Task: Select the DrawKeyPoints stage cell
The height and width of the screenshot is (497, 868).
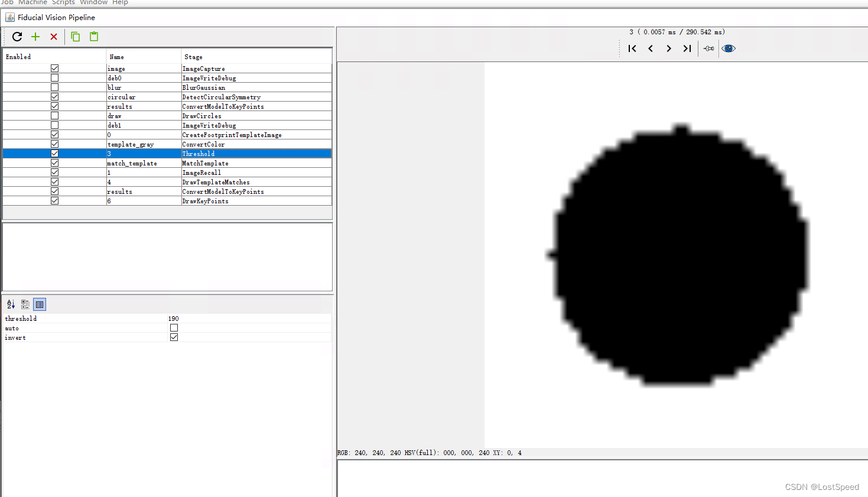Action: 256,201
